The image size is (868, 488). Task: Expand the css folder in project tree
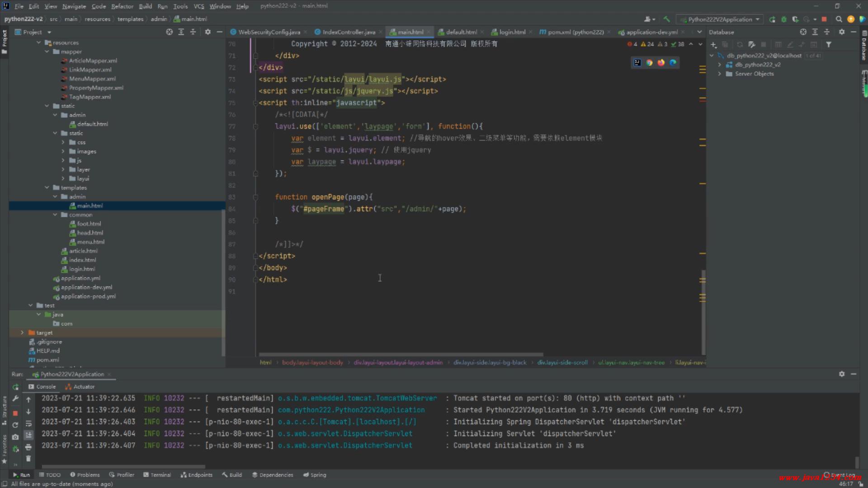63,142
